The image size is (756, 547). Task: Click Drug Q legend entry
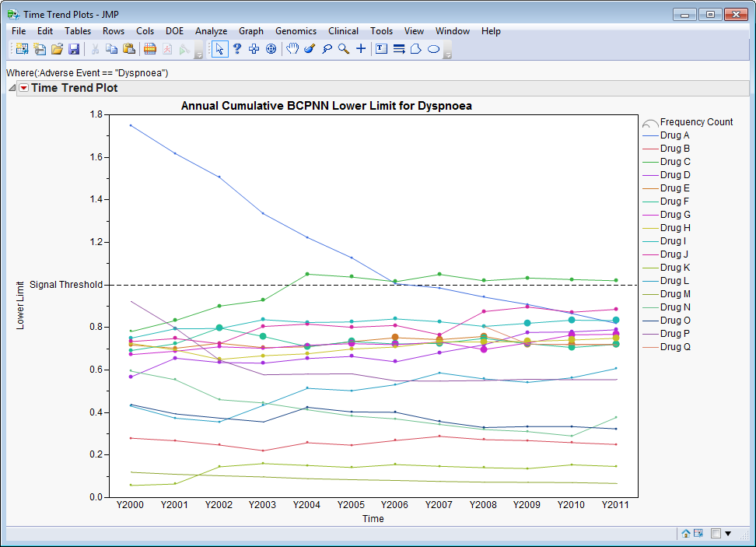pos(674,347)
